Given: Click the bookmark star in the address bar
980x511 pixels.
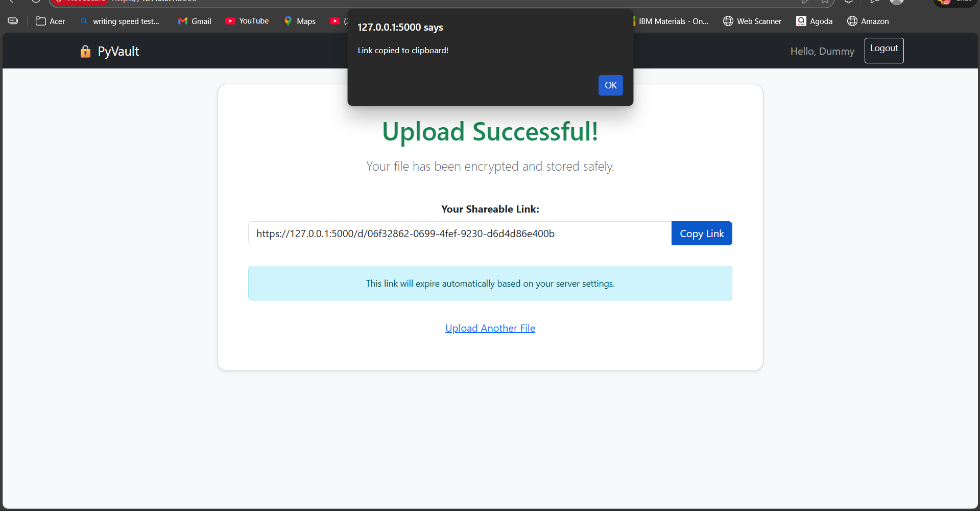Looking at the screenshot, I should click(x=825, y=2).
